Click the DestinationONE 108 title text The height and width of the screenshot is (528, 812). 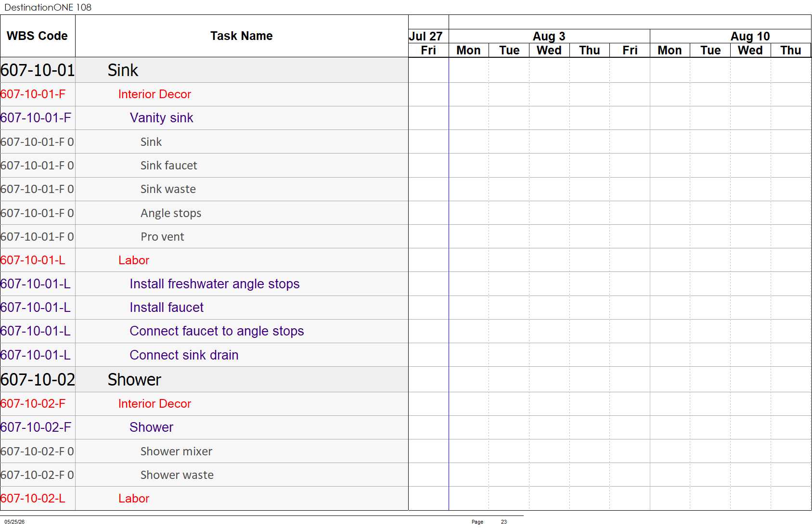[x=48, y=7]
